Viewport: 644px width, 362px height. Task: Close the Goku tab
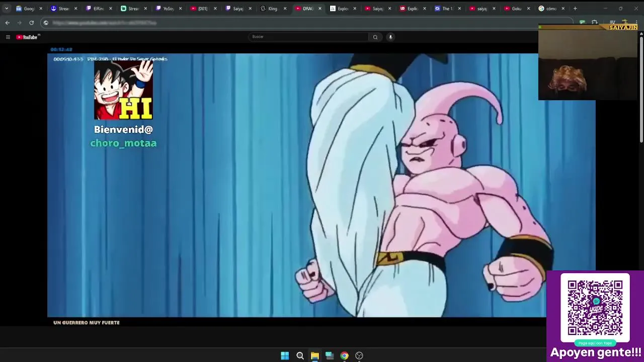coord(528,9)
